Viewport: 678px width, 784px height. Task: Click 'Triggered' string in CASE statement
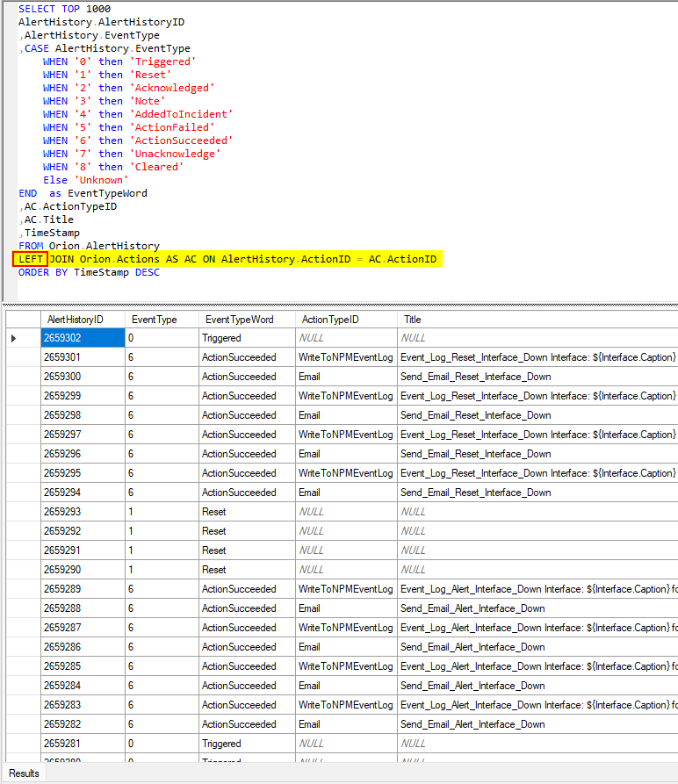click(163, 61)
